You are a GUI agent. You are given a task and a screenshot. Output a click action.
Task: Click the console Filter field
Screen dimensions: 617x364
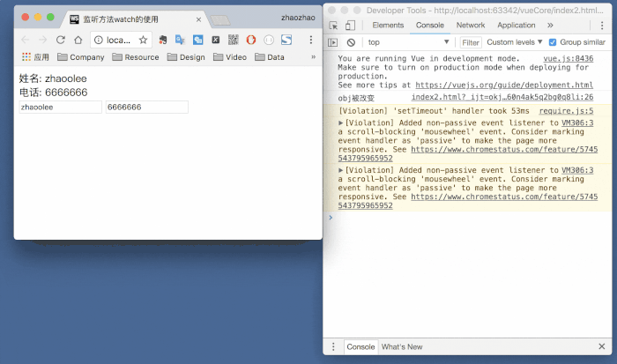[x=471, y=42]
